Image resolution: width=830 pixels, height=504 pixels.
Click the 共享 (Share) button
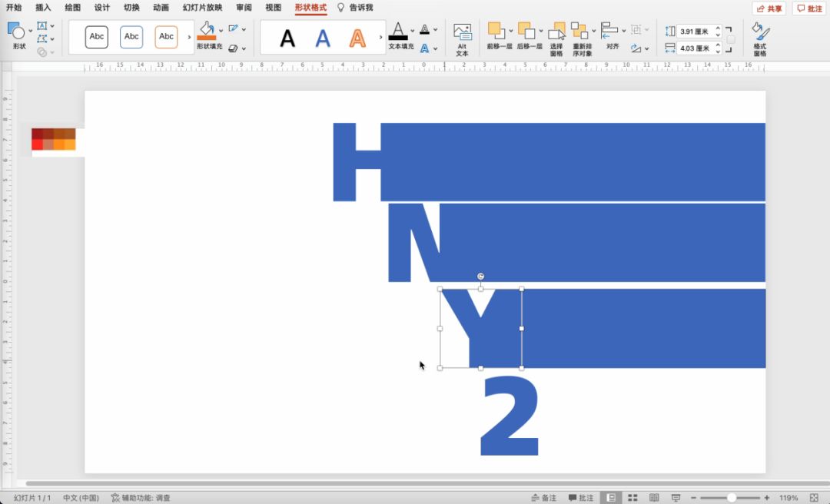pos(769,8)
